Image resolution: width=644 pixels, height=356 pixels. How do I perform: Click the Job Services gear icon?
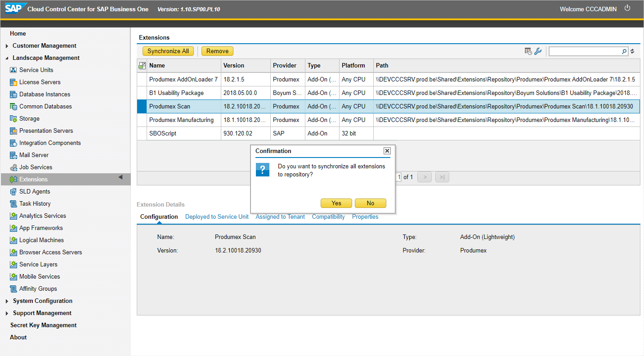[x=13, y=167]
